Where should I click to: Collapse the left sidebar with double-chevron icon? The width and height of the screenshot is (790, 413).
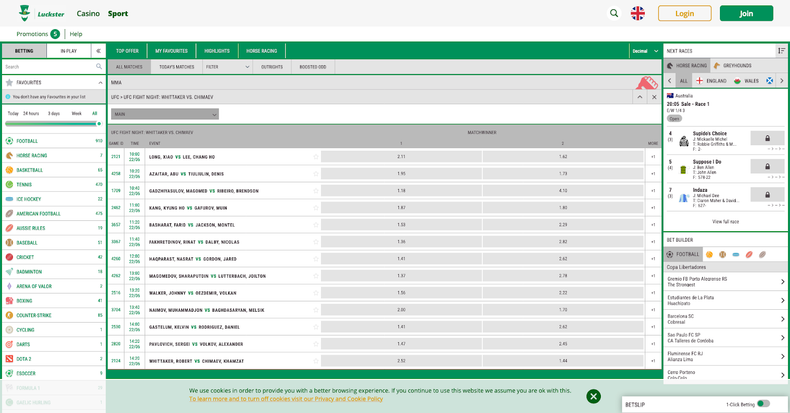click(98, 51)
